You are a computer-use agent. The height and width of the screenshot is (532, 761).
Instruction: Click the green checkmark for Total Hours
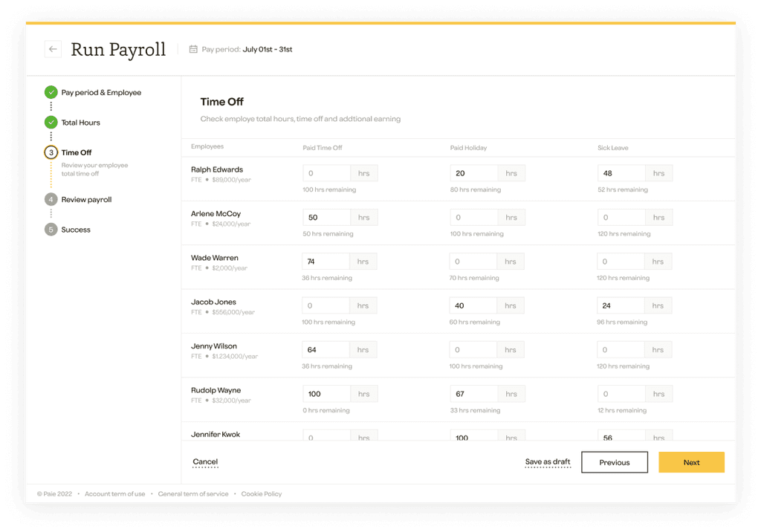[x=51, y=123]
